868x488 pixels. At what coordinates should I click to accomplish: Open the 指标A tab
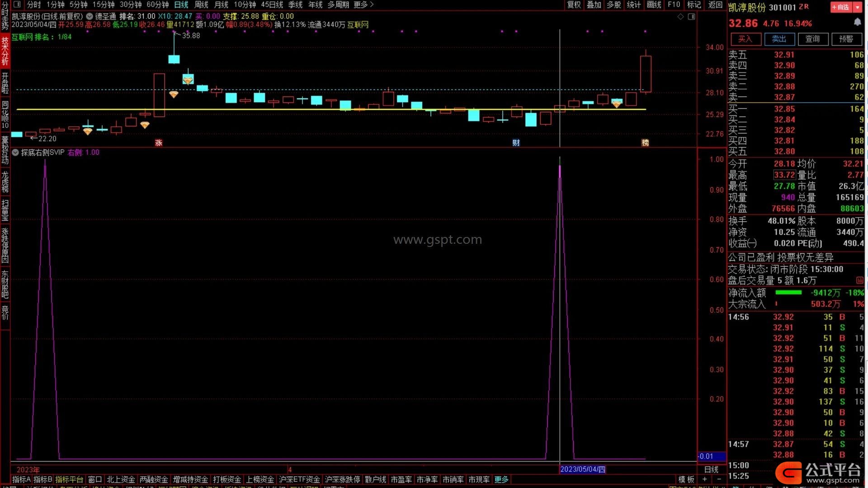[x=21, y=479]
